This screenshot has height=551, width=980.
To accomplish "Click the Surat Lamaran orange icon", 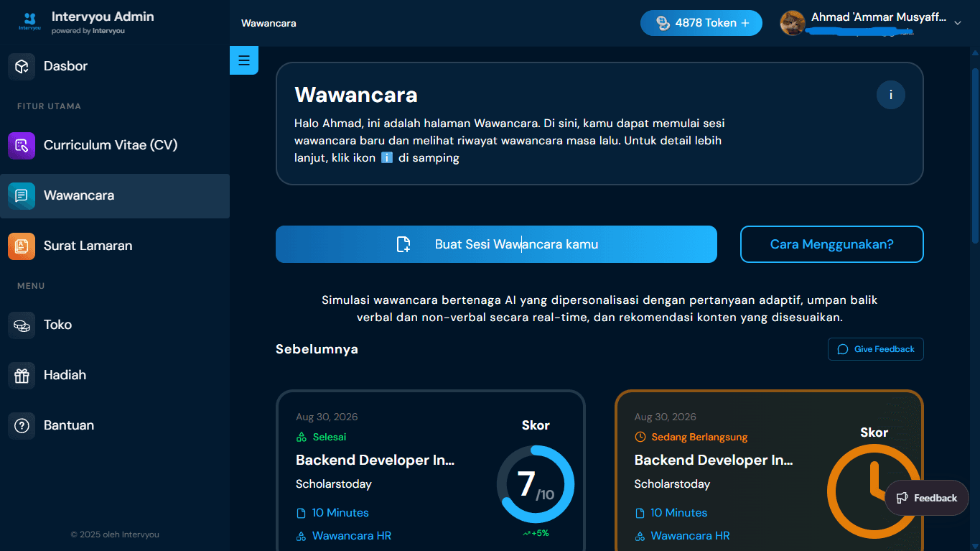I will [22, 246].
